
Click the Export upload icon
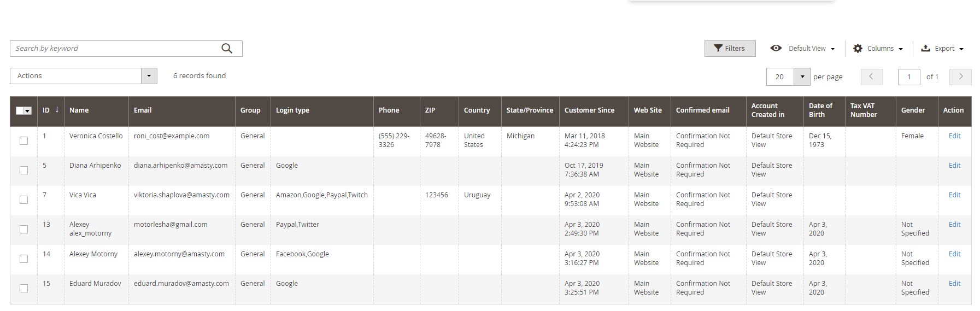925,49
